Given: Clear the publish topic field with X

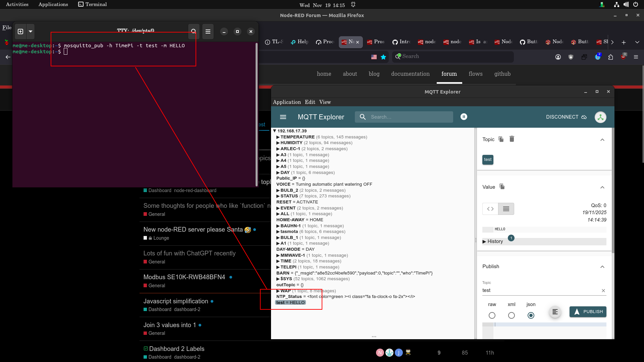Looking at the screenshot, I should tap(603, 291).
